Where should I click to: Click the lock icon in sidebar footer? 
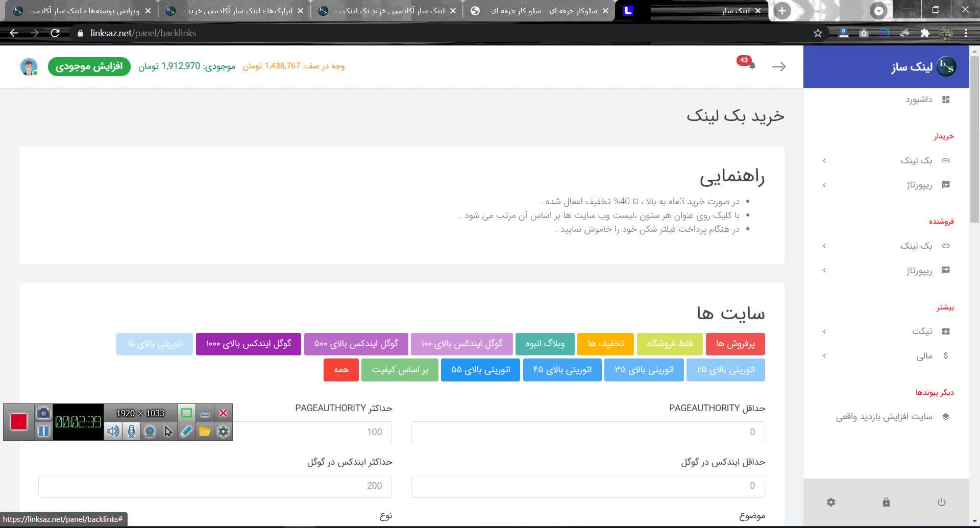tap(886, 502)
